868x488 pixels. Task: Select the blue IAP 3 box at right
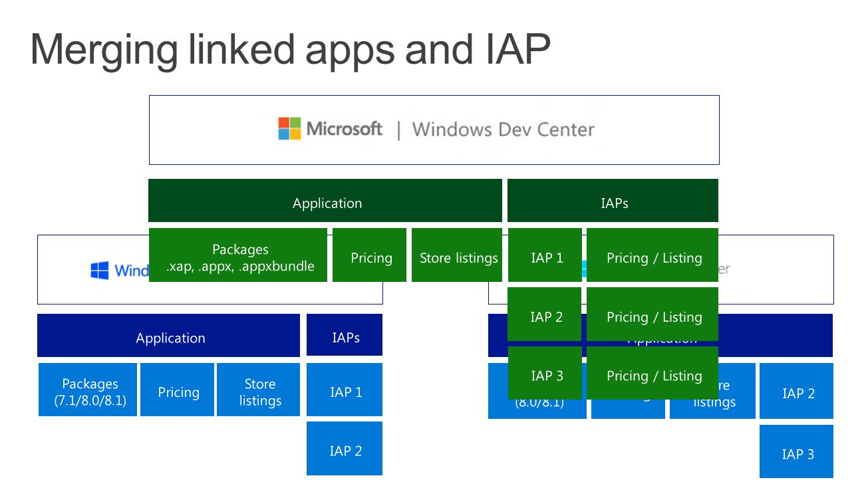796,451
